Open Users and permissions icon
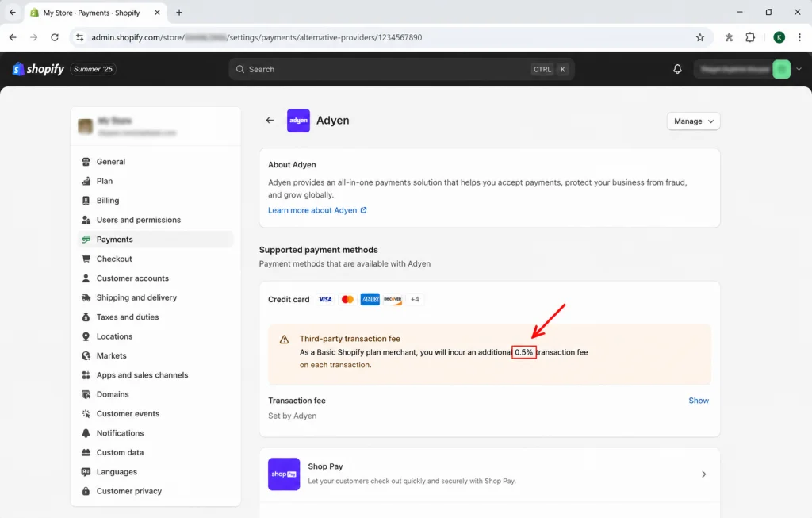 pos(86,220)
